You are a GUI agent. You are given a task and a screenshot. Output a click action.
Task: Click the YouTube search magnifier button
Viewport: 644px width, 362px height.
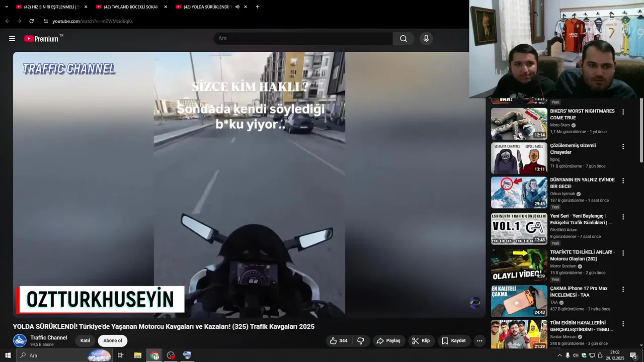pos(404,39)
